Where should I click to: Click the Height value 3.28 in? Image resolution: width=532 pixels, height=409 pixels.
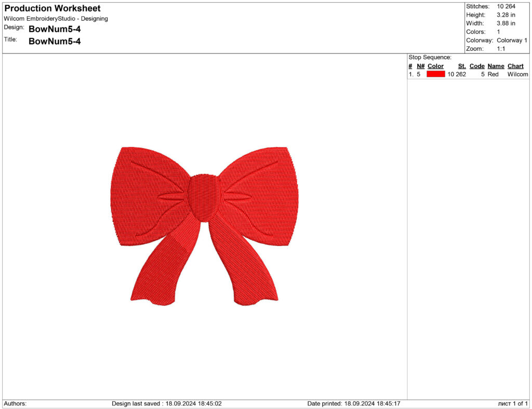[507, 15]
